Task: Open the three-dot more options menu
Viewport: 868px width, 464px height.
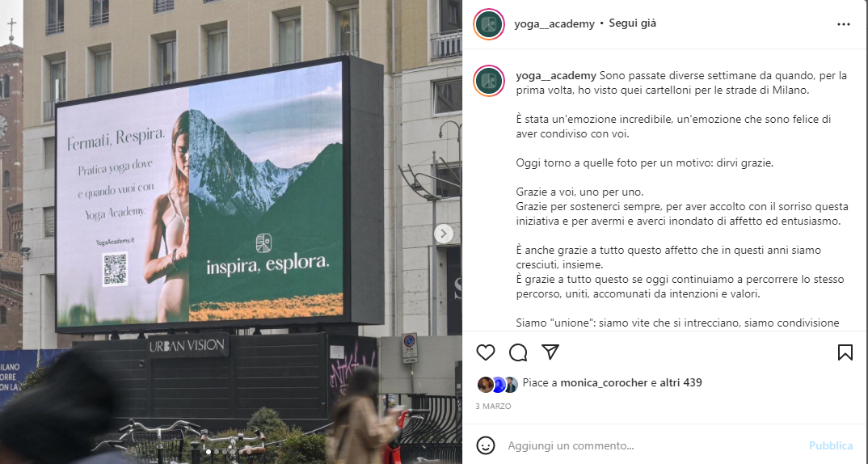Action: [844, 24]
